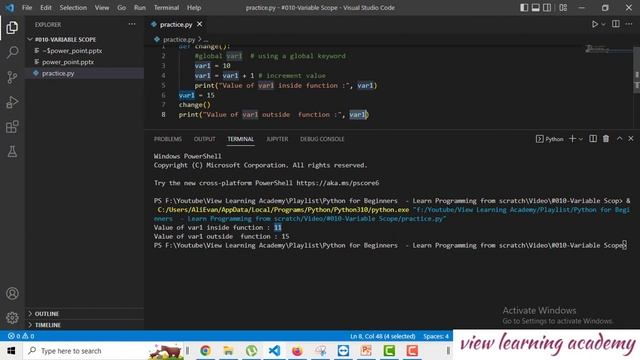The image size is (640, 360).
Task: Collapse the #010-VARIABLE SCOPE folder
Action: point(65,40)
